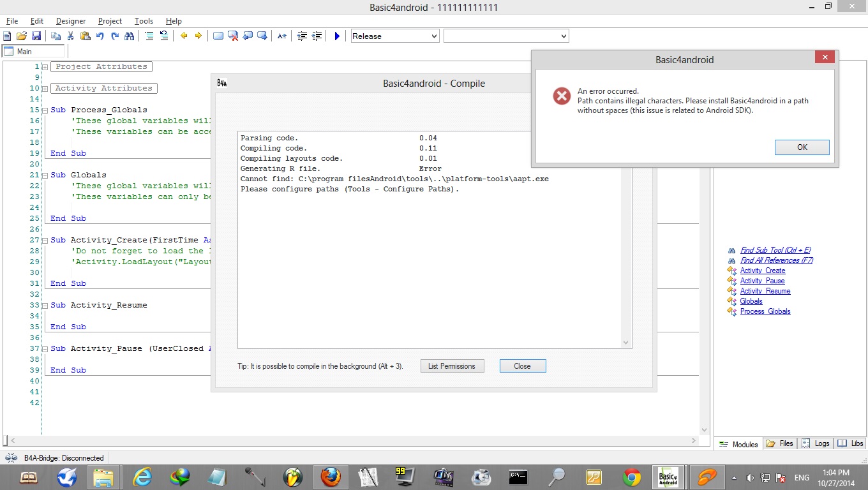Click the Run (blue play) toolbar icon
This screenshot has width=868, height=490.
337,36
